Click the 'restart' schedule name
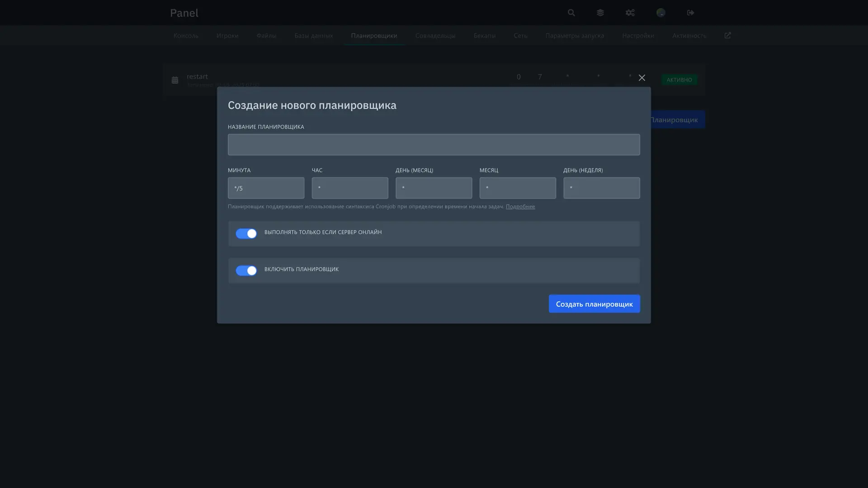The height and width of the screenshot is (488, 868). (x=197, y=76)
